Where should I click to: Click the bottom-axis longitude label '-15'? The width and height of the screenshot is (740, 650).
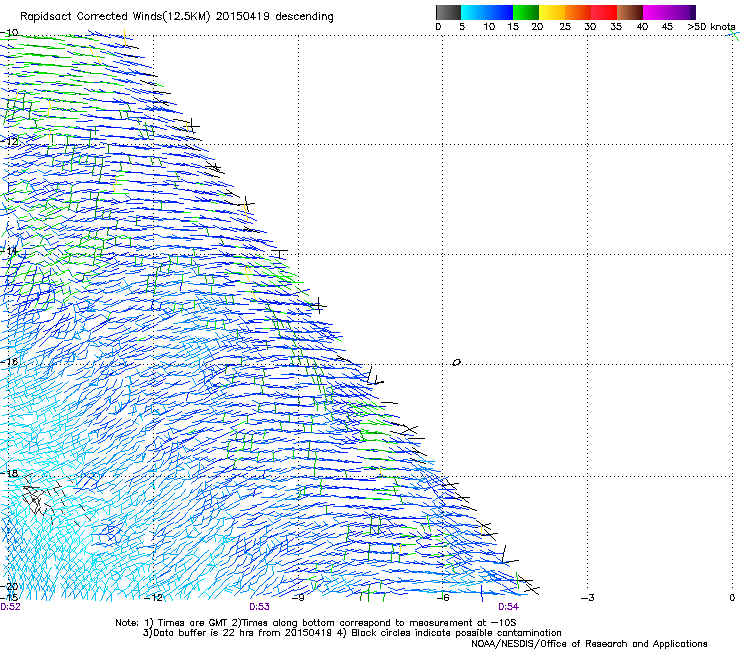[9, 598]
